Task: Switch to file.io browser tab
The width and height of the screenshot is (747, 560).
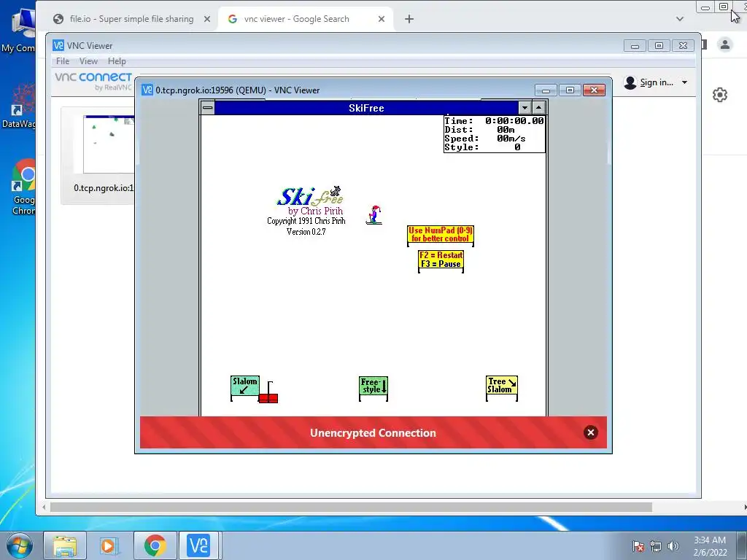Action: point(131,19)
